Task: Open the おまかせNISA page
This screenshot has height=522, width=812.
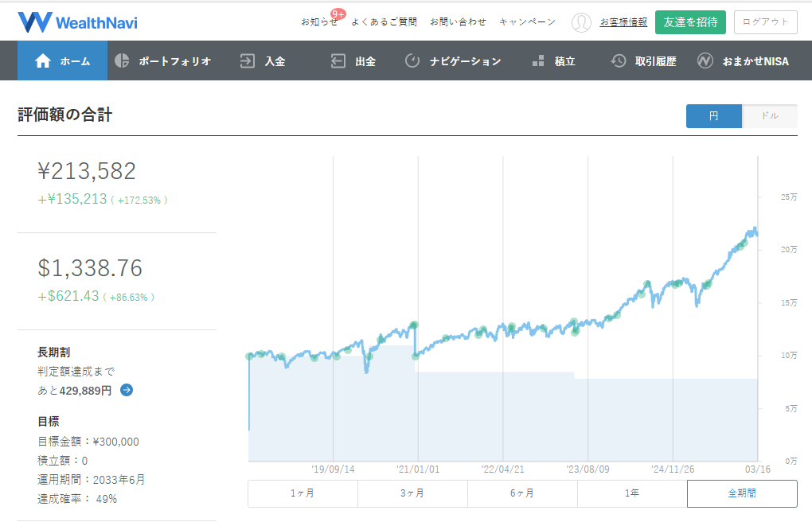Action: click(x=743, y=61)
